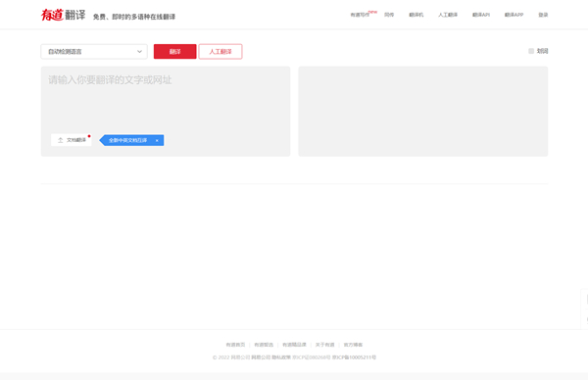Open 翻译机 in the top navigation
Image resolution: width=588 pixels, height=380 pixels.
(x=416, y=15)
